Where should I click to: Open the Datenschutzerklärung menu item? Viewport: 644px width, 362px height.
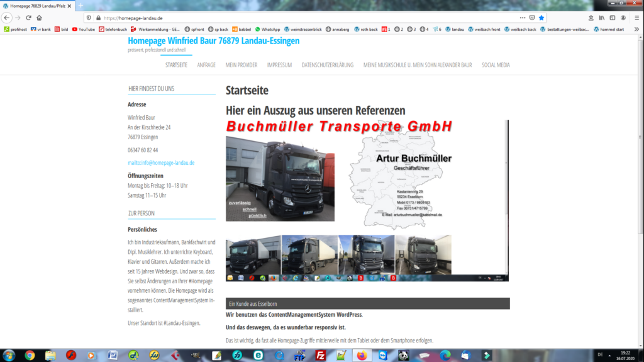coord(327,65)
